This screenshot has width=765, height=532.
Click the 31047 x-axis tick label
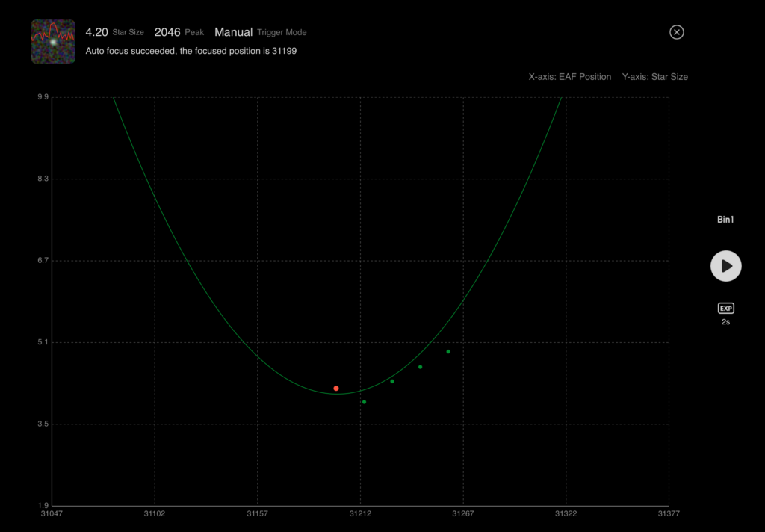pyautogui.click(x=52, y=513)
